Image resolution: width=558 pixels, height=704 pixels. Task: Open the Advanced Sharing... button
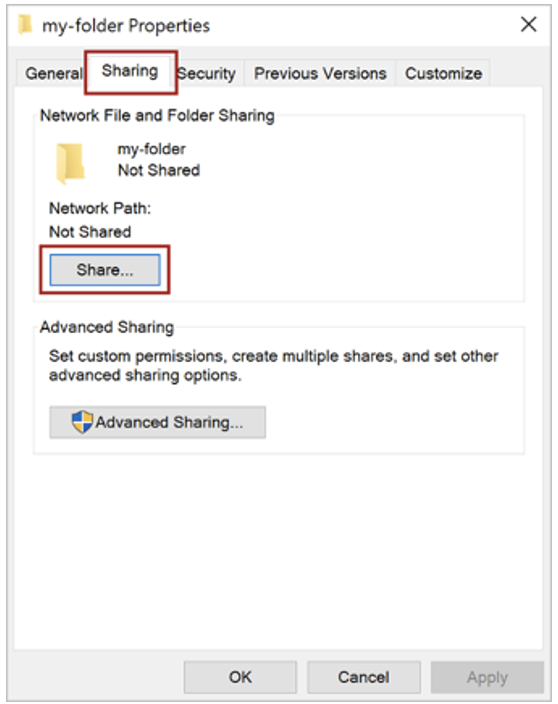[158, 422]
